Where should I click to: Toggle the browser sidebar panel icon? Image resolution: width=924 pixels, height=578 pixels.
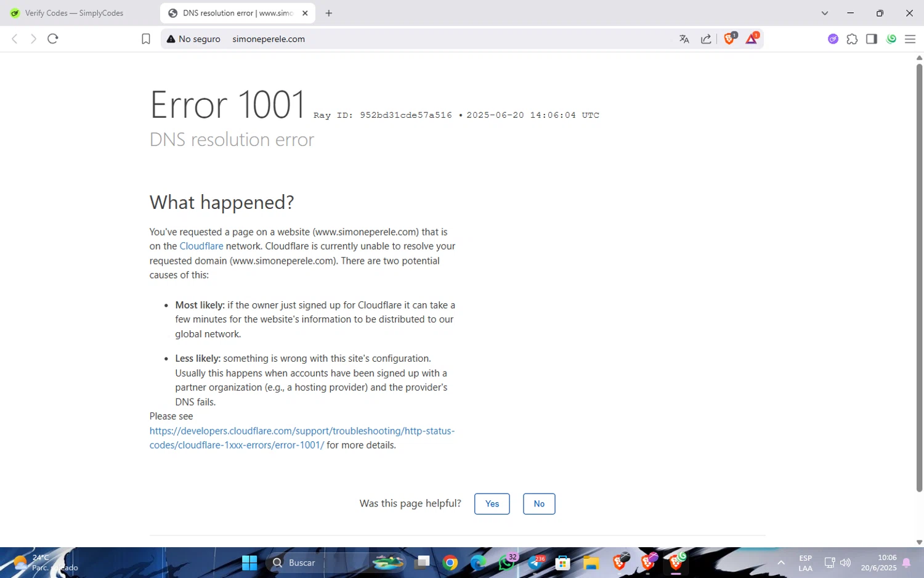(x=872, y=39)
